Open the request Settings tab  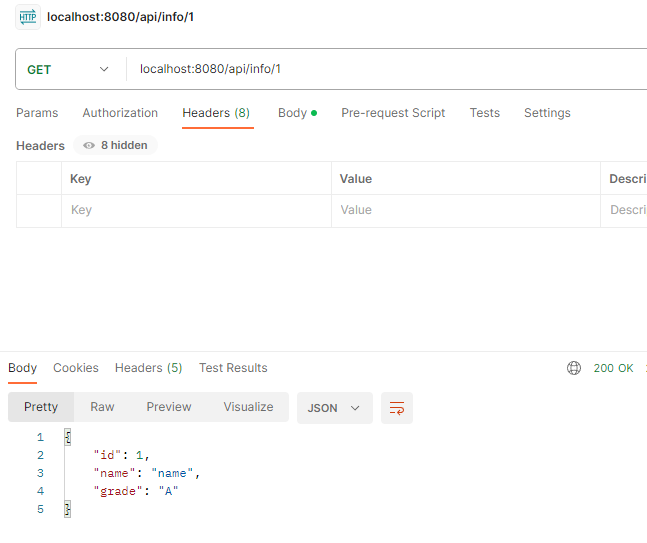pyautogui.click(x=547, y=113)
